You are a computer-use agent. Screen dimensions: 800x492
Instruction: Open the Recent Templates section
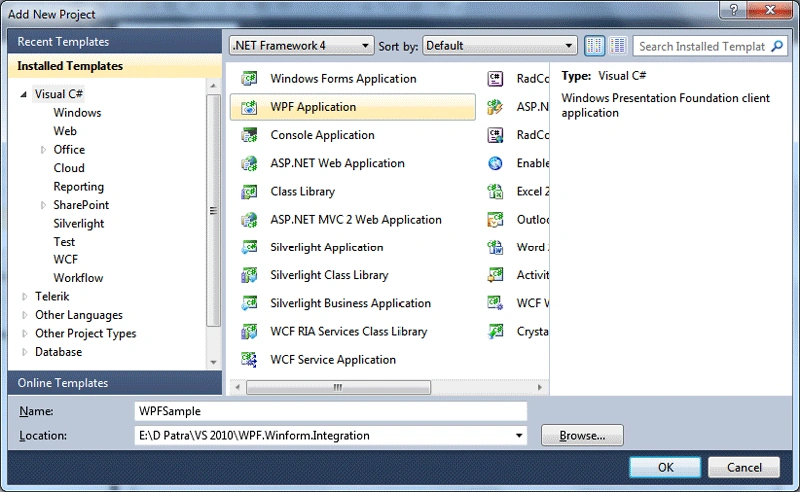[115, 42]
